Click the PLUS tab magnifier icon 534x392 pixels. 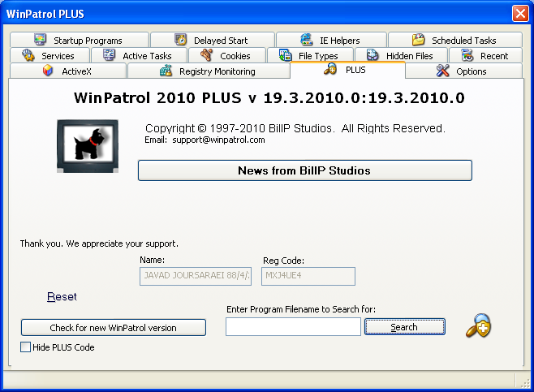point(330,69)
